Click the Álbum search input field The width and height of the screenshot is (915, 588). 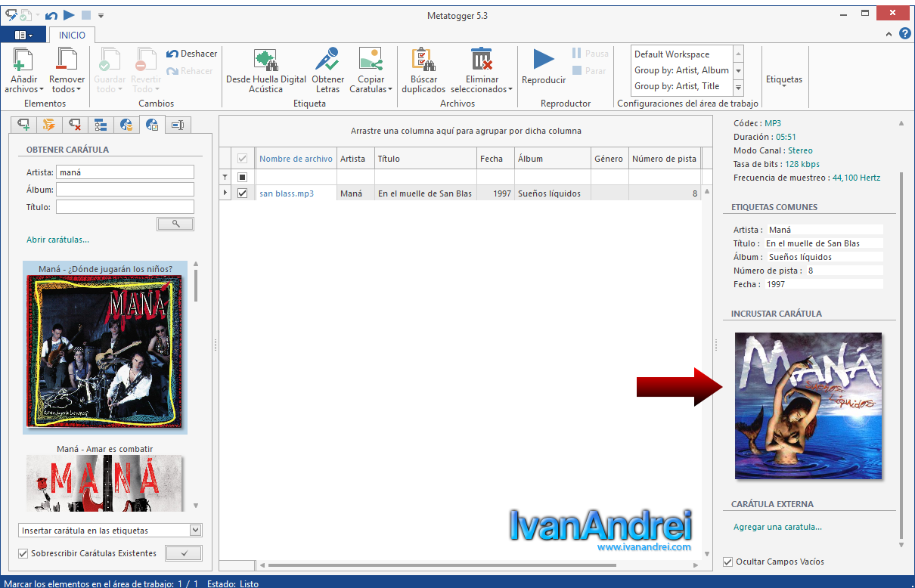click(x=125, y=190)
